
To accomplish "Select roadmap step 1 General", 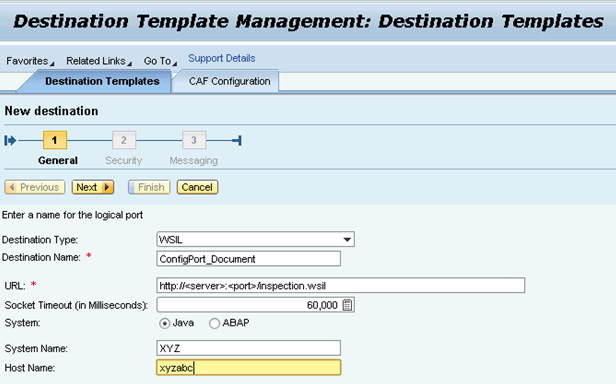I will 55,140.
